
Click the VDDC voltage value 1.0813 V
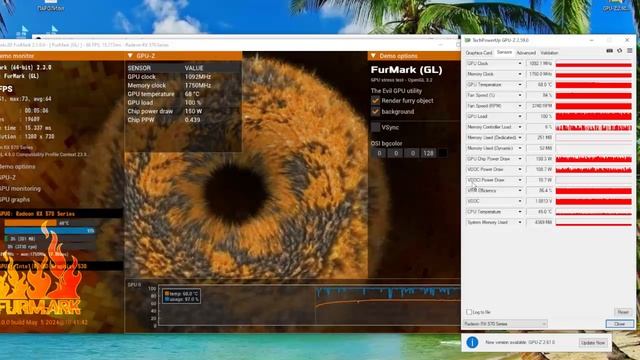tap(540, 201)
